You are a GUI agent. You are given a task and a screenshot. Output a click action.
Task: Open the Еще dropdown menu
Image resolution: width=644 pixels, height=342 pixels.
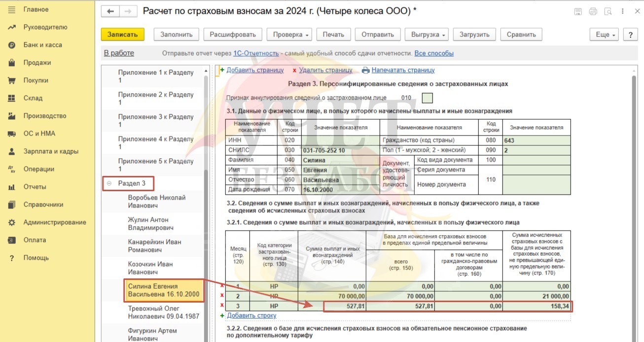coord(605,34)
